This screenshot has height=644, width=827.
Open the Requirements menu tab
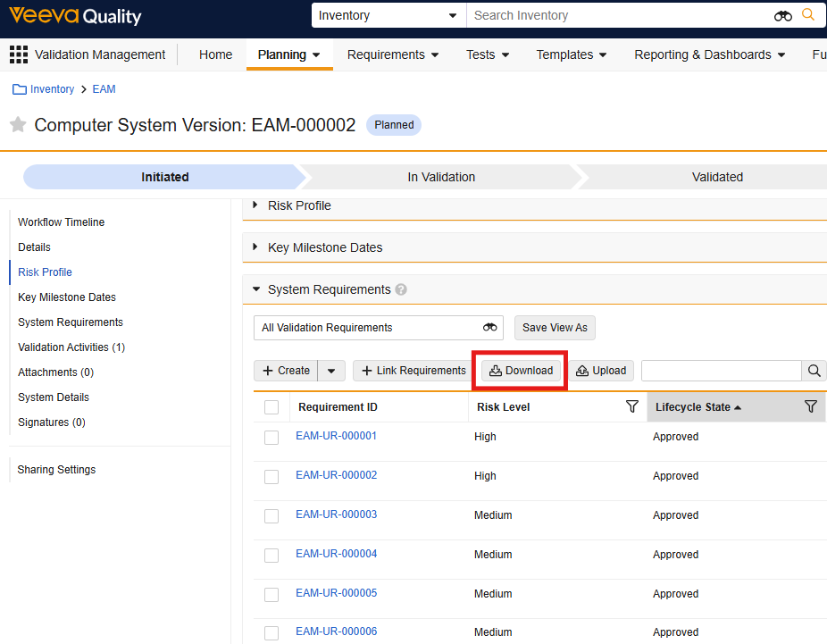(393, 54)
